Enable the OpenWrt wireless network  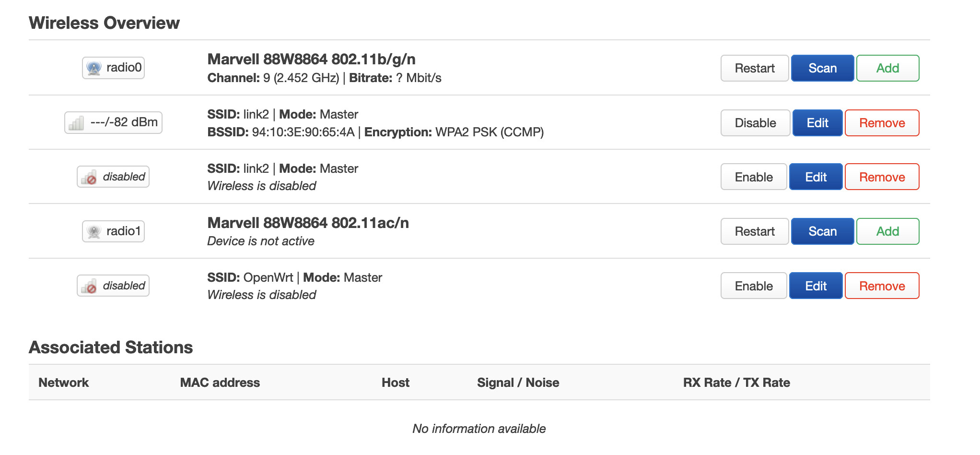[754, 286]
